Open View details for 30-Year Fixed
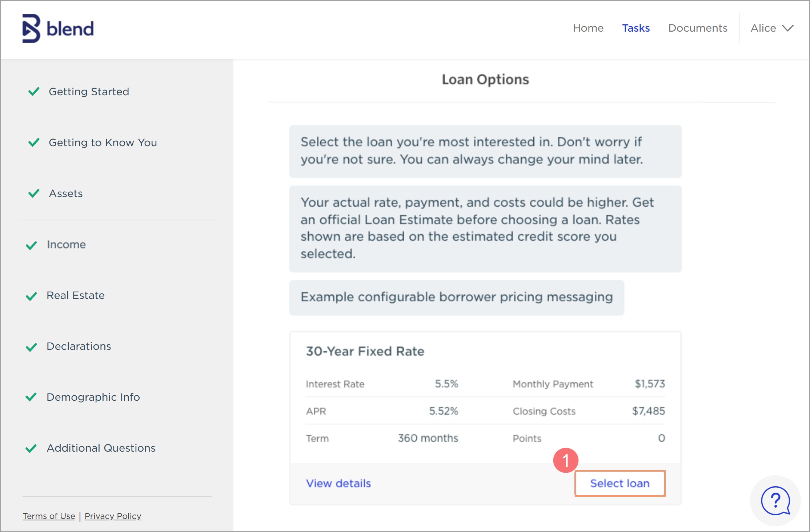 pos(338,483)
